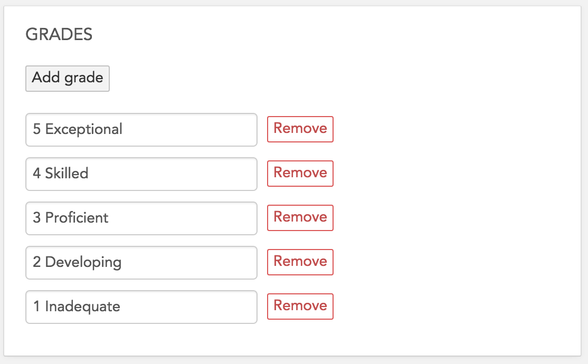Remove the 3 Proficient grade
This screenshot has width=588, height=364.
300,218
